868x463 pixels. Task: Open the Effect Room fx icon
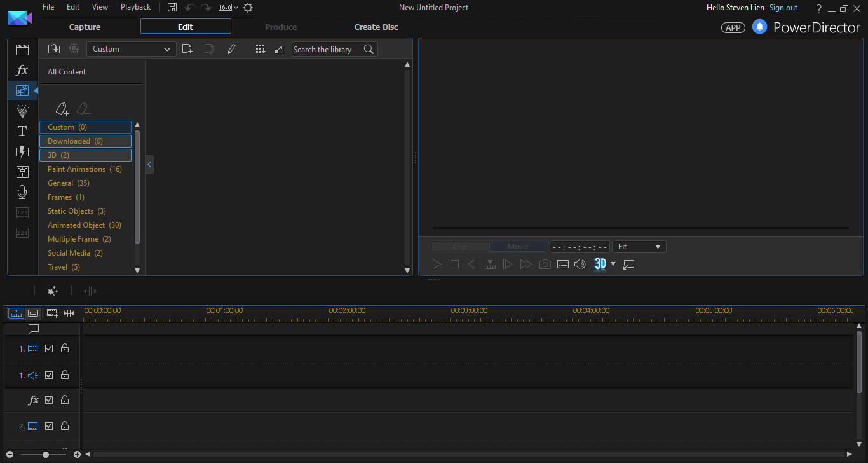pyautogui.click(x=22, y=70)
